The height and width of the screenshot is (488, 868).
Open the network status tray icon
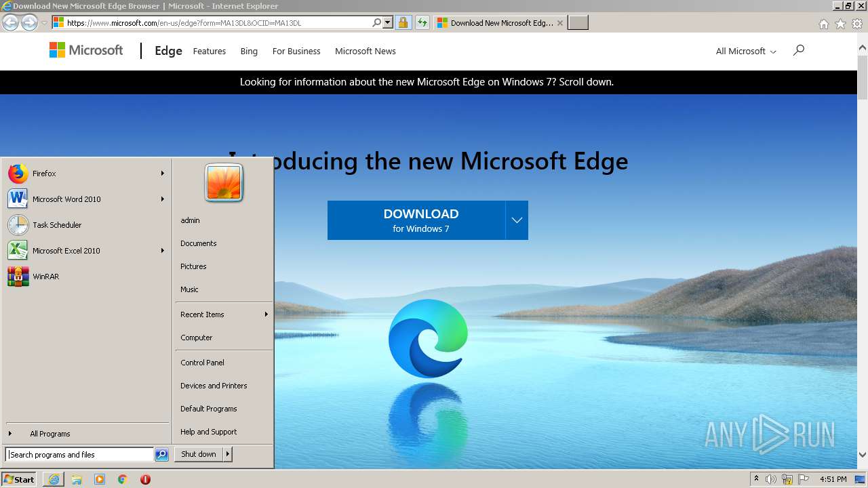coord(787,479)
